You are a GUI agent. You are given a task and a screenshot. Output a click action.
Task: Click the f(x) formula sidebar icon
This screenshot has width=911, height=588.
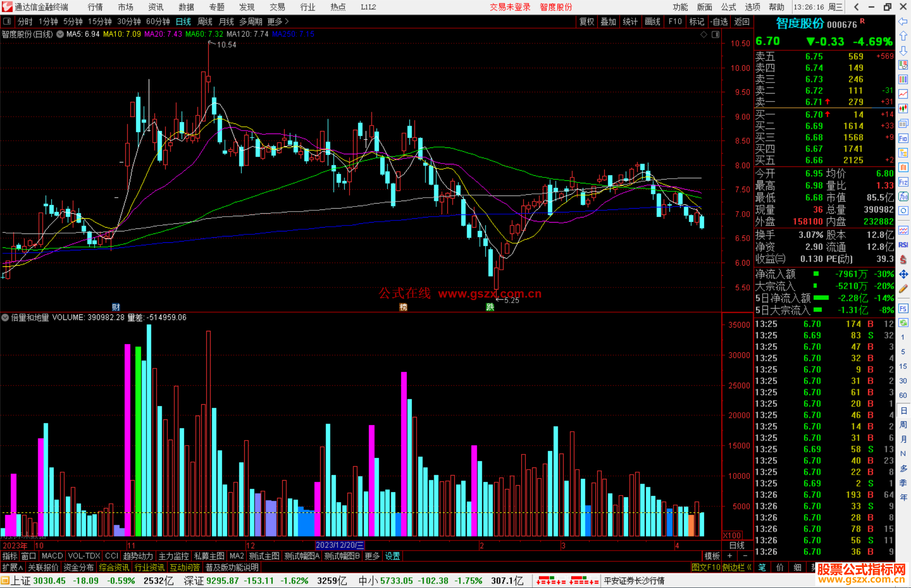(903, 196)
